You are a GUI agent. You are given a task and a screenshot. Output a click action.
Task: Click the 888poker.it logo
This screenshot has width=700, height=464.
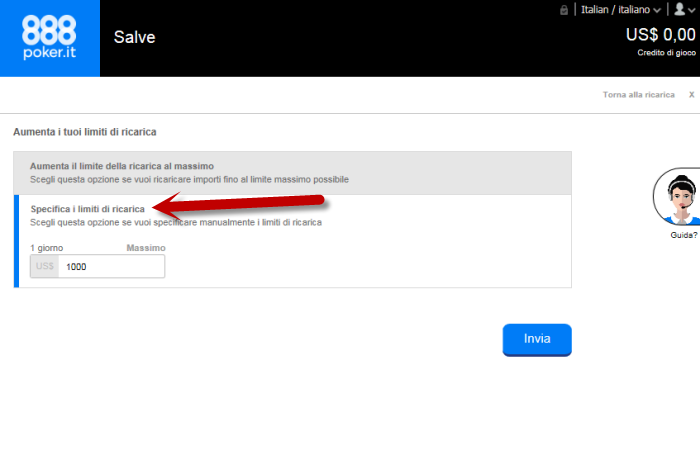click(50, 38)
